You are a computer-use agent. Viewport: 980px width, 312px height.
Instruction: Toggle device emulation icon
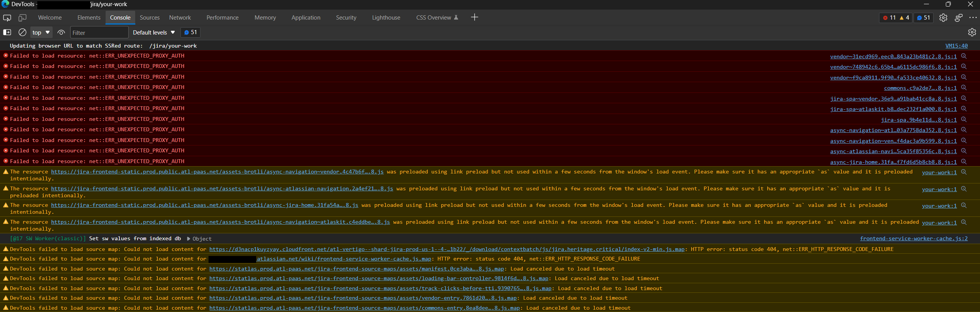tap(23, 18)
